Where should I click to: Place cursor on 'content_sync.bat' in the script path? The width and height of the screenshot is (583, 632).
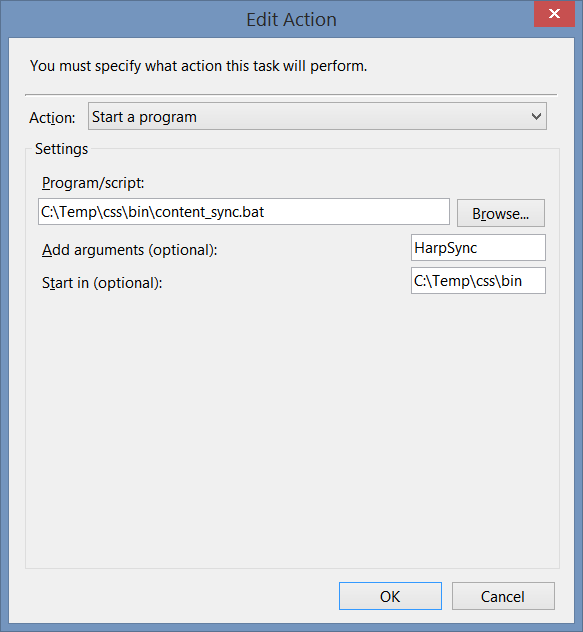point(209,212)
